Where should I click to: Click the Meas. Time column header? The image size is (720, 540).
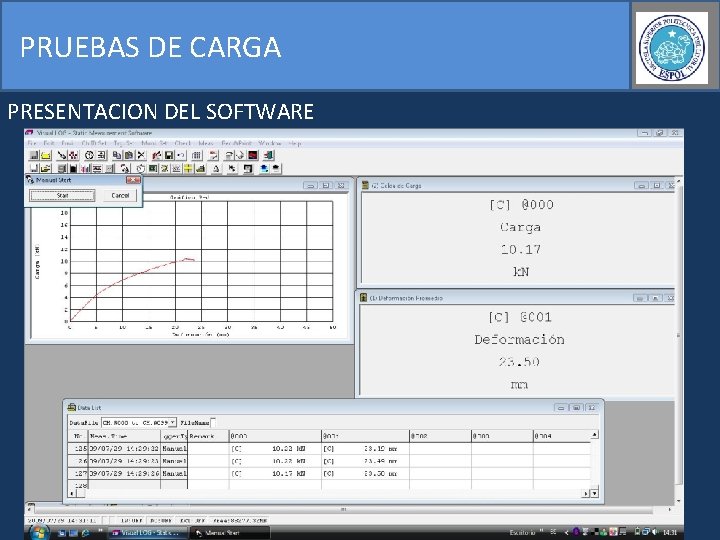[x=124, y=436]
